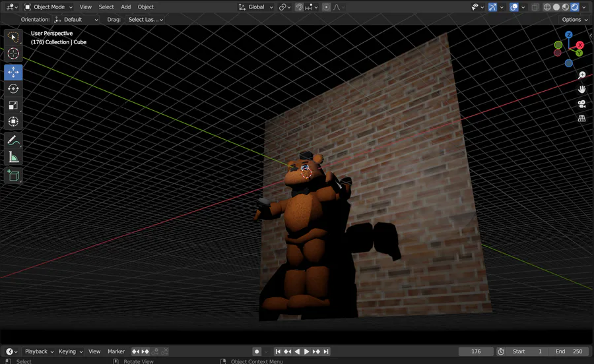Image resolution: width=594 pixels, height=364 pixels.
Task: Jump to next keyframe diamond icon in timeline header
Action: [x=145, y=351]
